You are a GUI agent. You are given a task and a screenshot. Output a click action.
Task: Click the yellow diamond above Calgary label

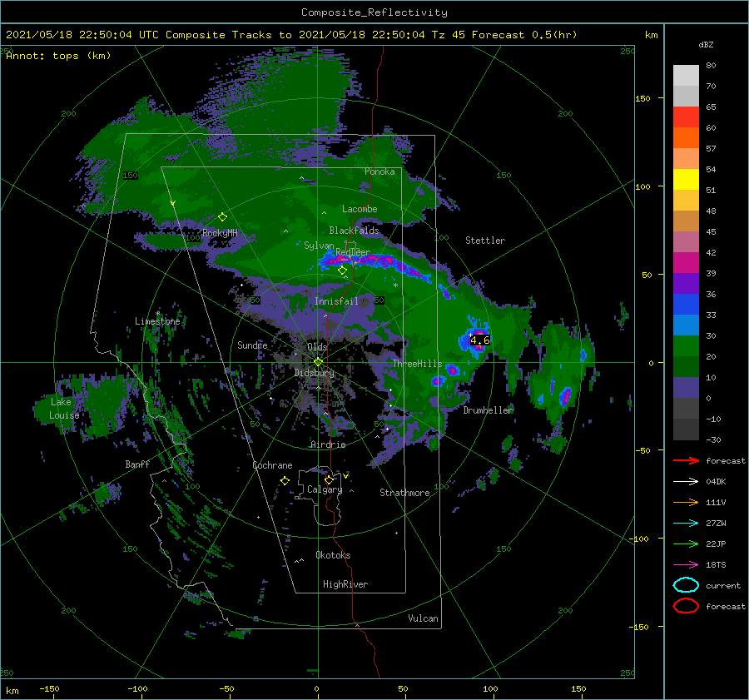[329, 479]
